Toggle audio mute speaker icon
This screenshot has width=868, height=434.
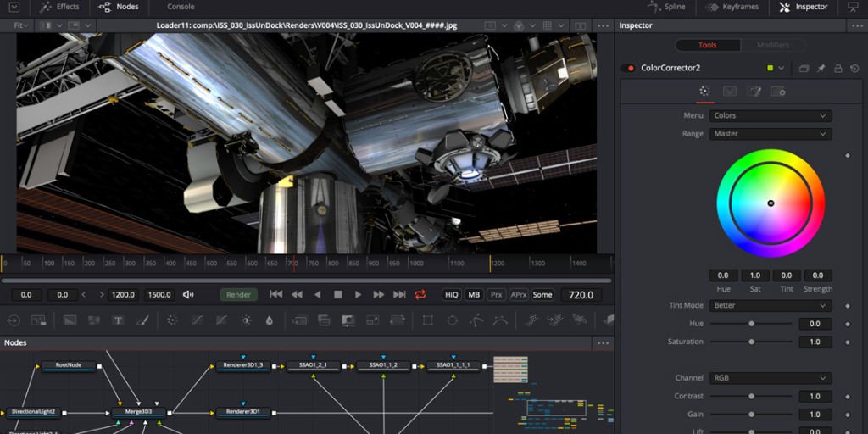[188, 294]
